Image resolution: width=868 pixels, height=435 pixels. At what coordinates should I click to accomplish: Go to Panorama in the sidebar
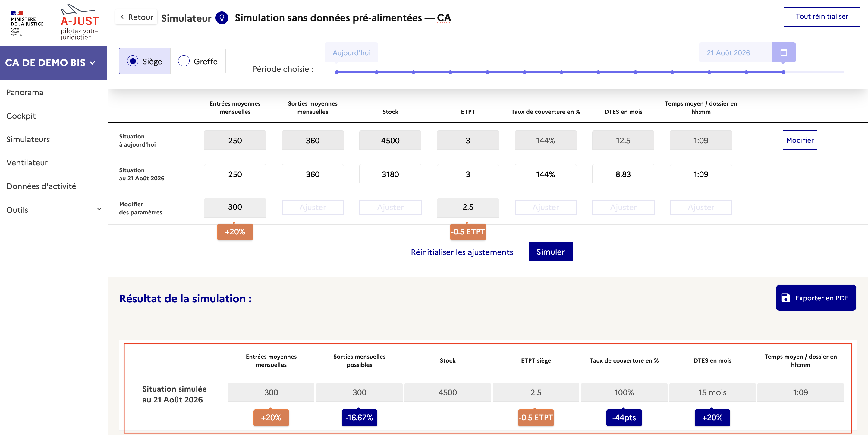[25, 92]
